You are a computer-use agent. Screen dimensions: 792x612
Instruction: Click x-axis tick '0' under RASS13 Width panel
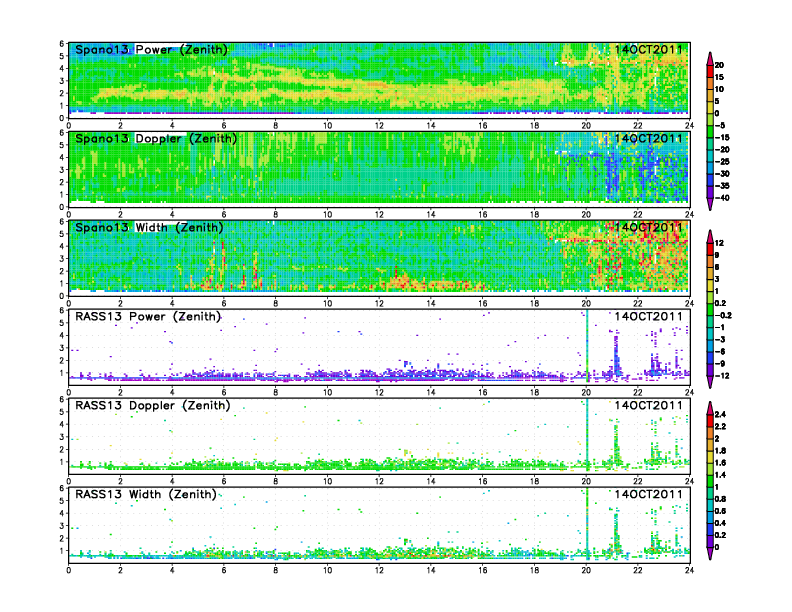point(69,570)
